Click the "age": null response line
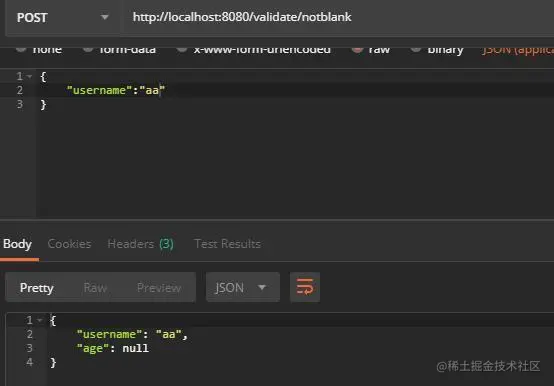The image size is (554, 386). click(113, 349)
